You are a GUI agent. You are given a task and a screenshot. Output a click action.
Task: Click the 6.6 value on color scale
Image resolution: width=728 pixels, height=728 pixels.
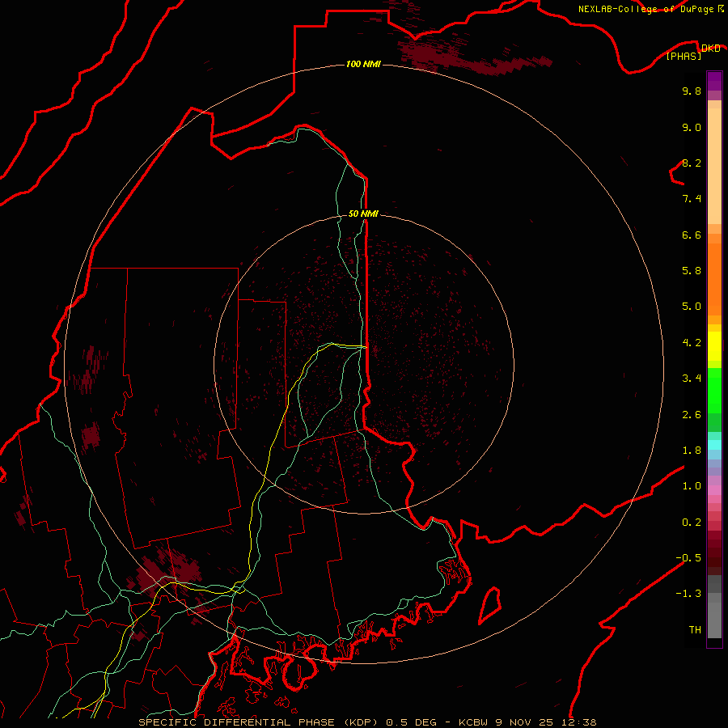pos(692,235)
